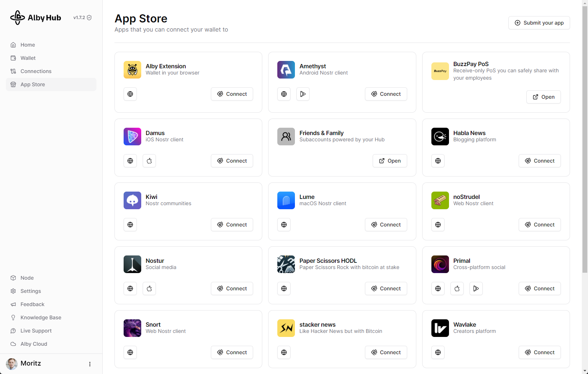Click the Habla News app logo
Viewport: 588px width, 374px height.
tap(440, 137)
